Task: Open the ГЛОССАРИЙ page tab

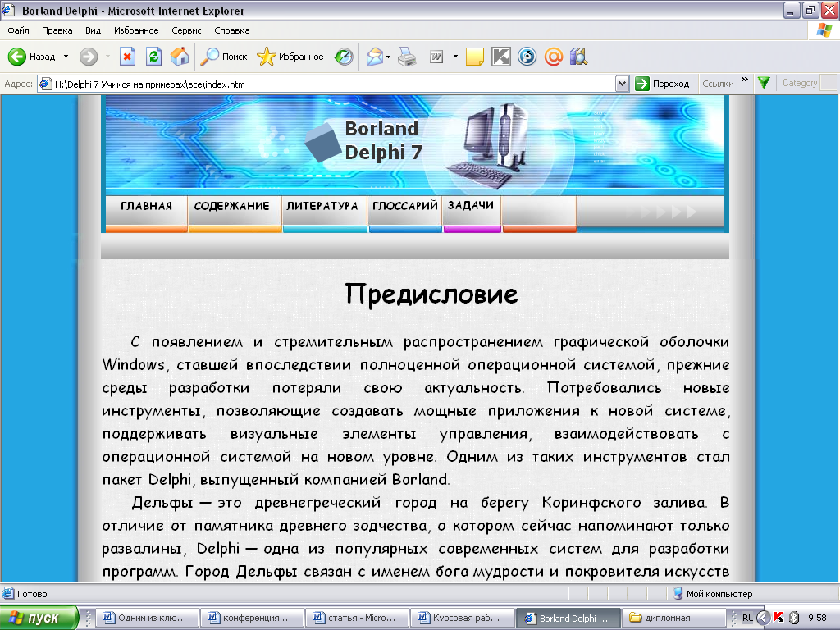Action: 405,213
